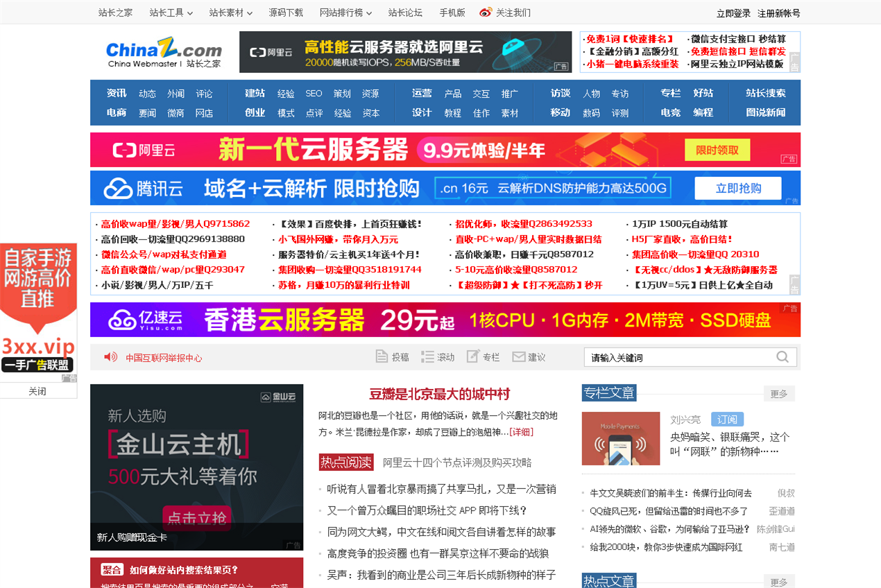Open 图说新闻 in blue navigation
Screen dimensions: 881x588
point(766,112)
